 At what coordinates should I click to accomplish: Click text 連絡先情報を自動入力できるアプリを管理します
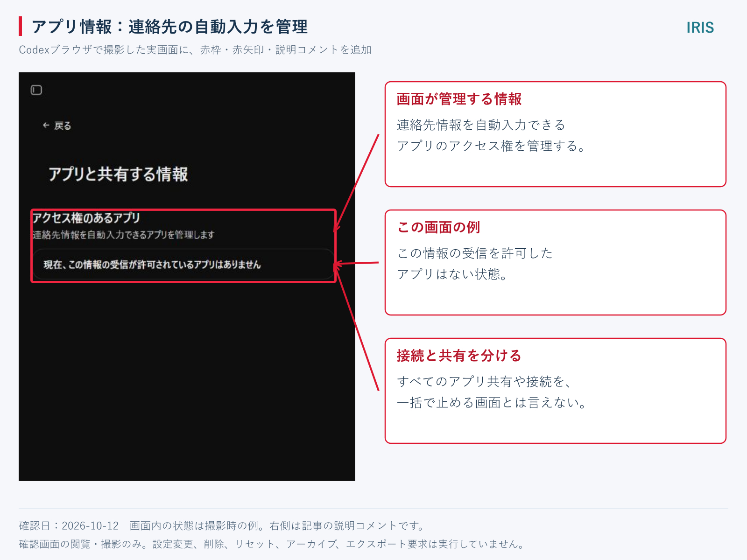point(123,235)
